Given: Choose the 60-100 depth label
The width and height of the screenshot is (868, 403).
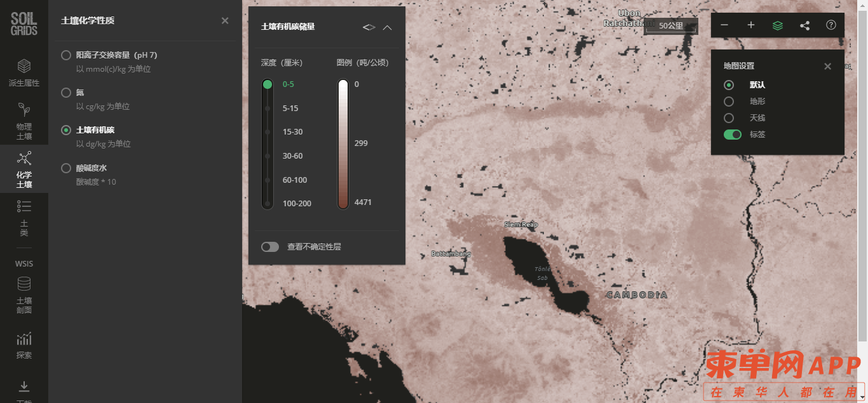Looking at the screenshot, I should coord(295,180).
